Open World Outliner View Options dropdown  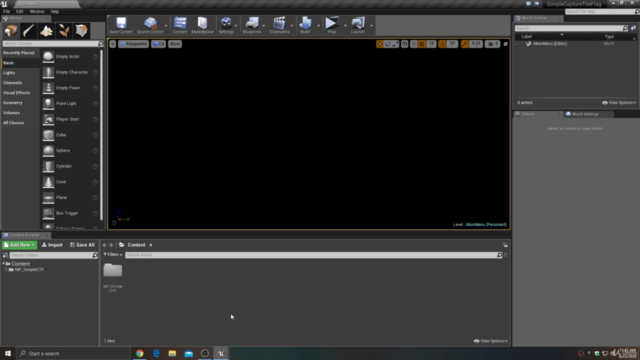(619, 103)
